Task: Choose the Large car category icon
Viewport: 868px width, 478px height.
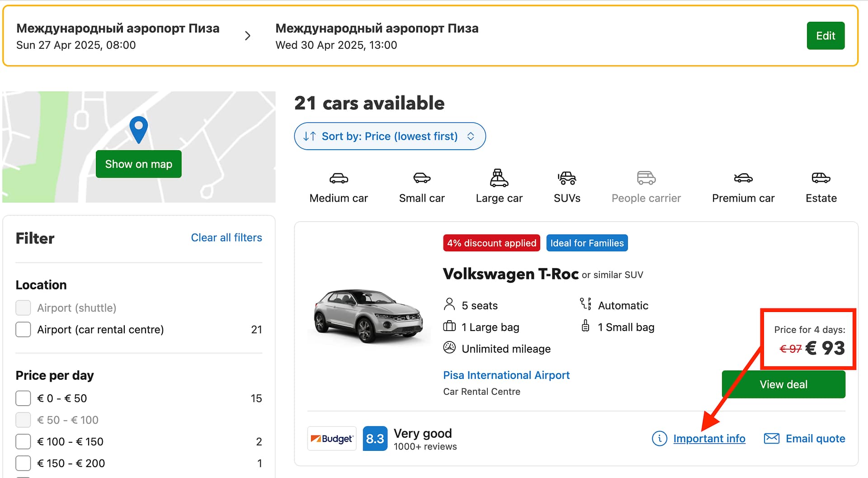Action: (x=499, y=178)
